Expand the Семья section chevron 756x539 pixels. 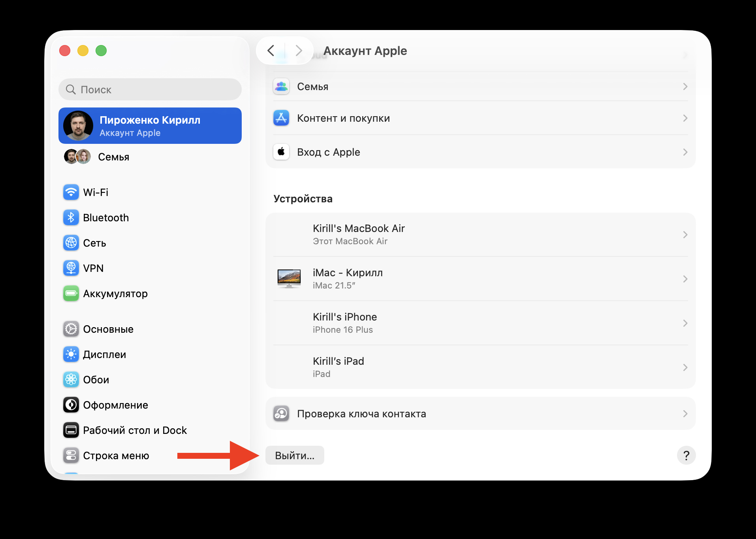pyautogui.click(x=685, y=87)
